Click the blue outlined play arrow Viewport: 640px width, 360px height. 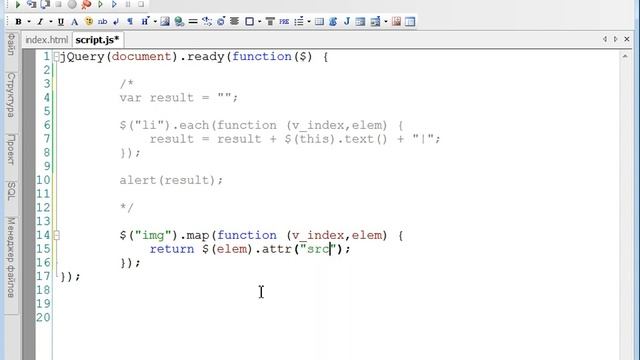(114, 4)
